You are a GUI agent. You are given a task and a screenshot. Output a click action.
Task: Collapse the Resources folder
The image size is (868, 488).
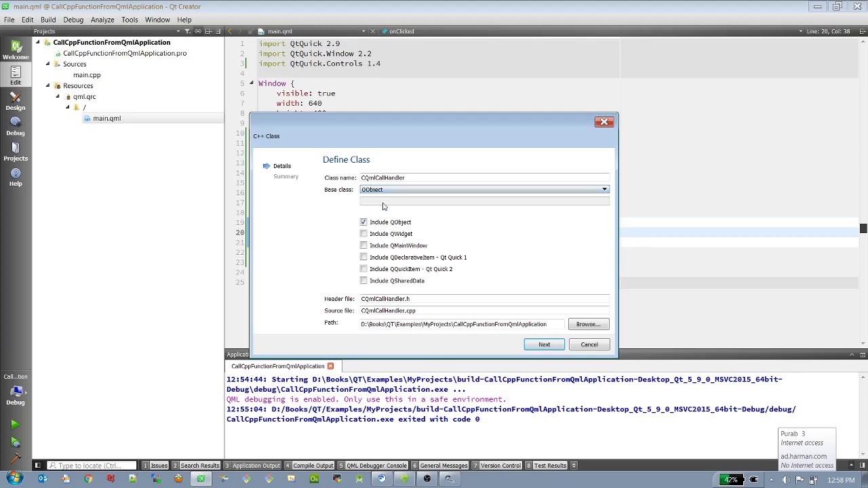[x=48, y=86]
